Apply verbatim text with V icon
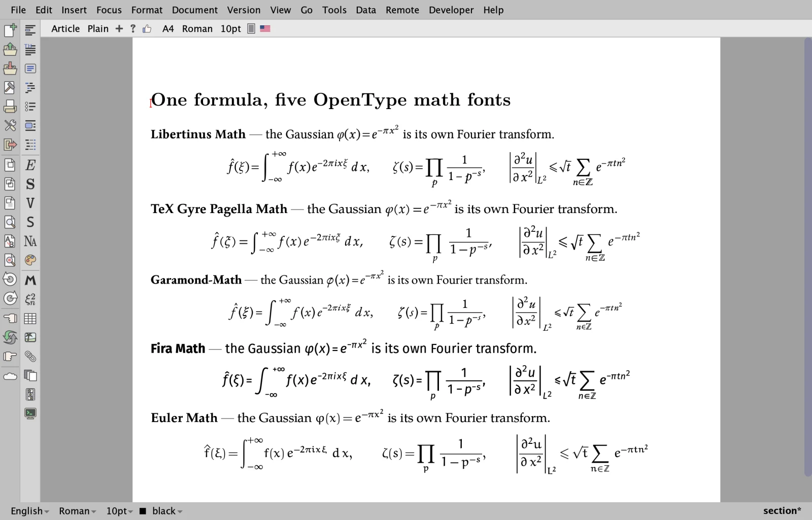Image resolution: width=812 pixels, height=520 pixels. [30, 203]
